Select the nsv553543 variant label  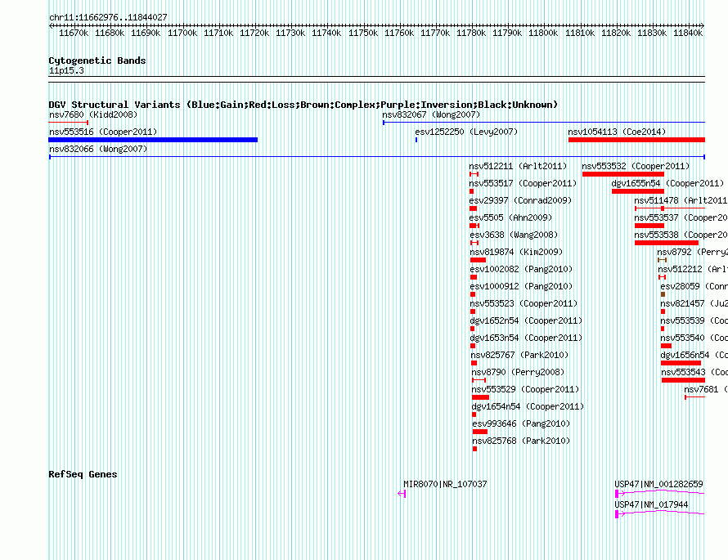694,372
